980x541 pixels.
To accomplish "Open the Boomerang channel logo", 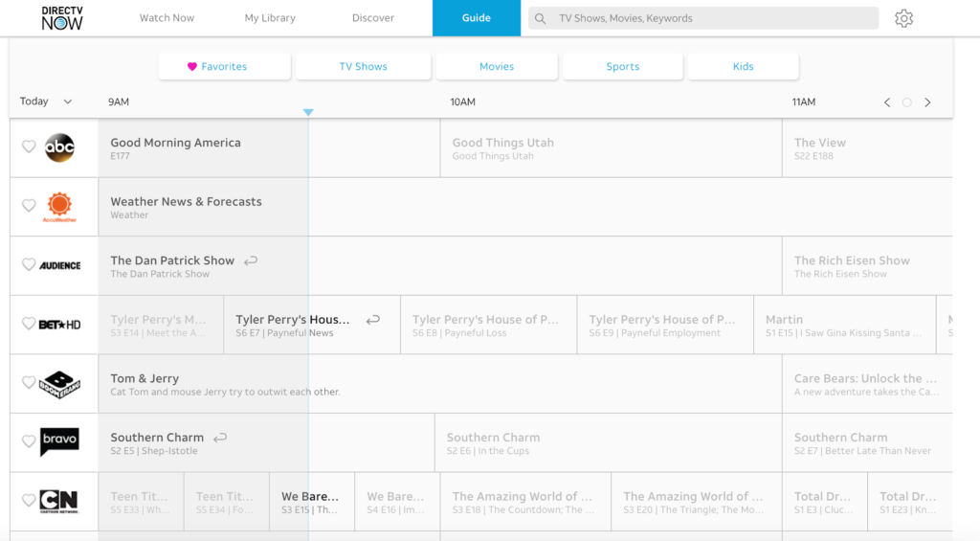I will [59, 384].
